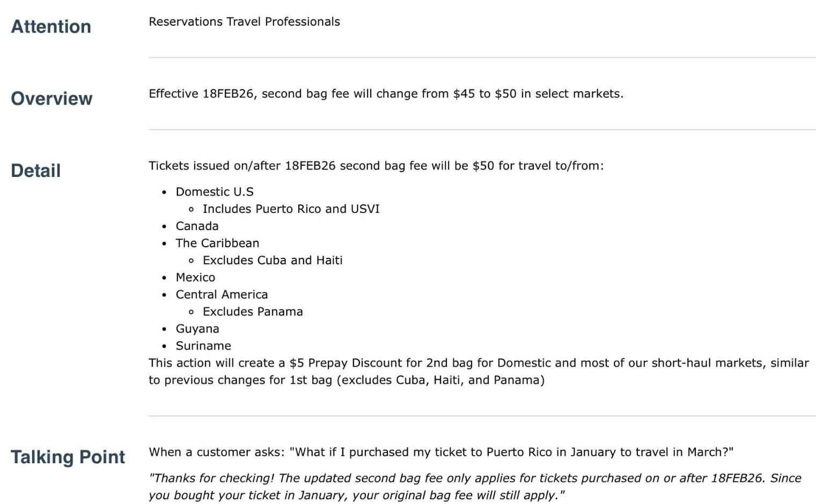The image size is (816, 504).
Task: Click the Includes Puerto Rico and USVI sub-bullet
Action: point(291,209)
